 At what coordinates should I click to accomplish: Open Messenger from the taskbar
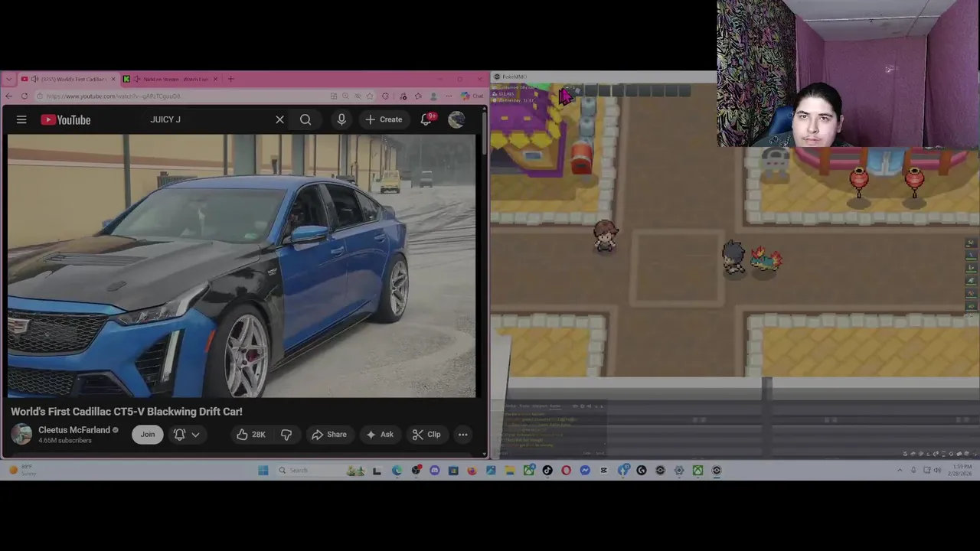point(585,470)
